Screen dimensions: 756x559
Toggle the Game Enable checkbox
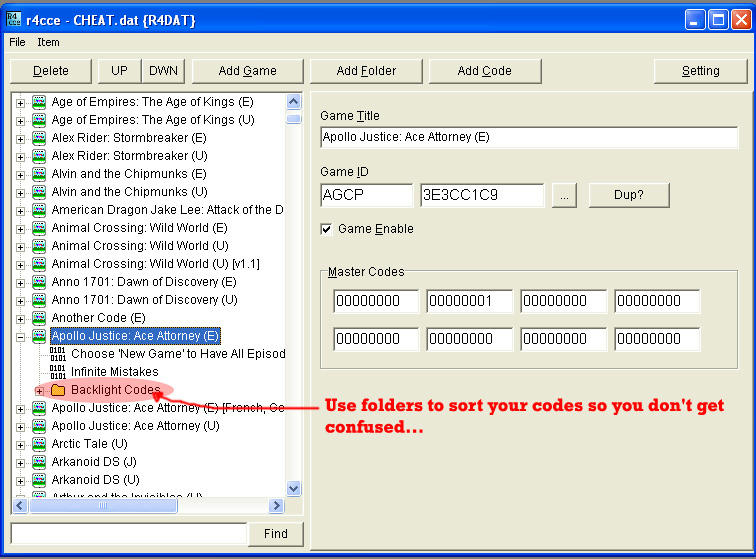(326, 229)
